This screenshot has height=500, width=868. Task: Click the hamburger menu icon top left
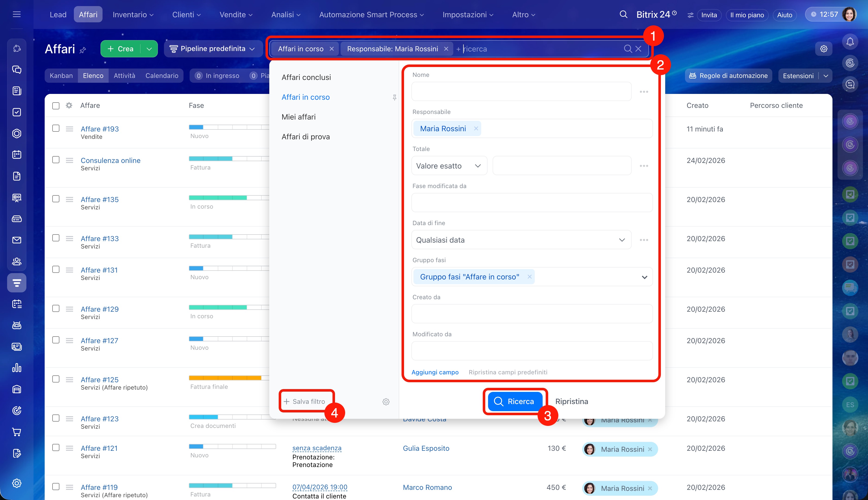pyautogui.click(x=16, y=14)
